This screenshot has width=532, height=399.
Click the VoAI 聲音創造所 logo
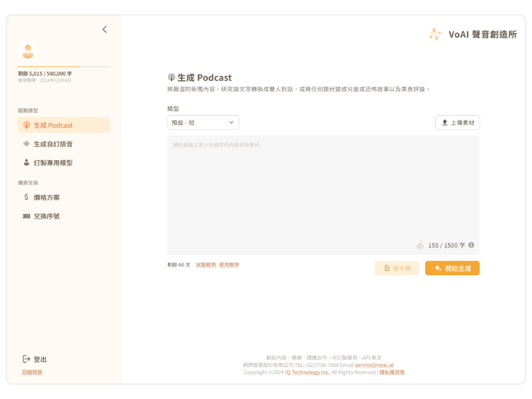(x=472, y=34)
